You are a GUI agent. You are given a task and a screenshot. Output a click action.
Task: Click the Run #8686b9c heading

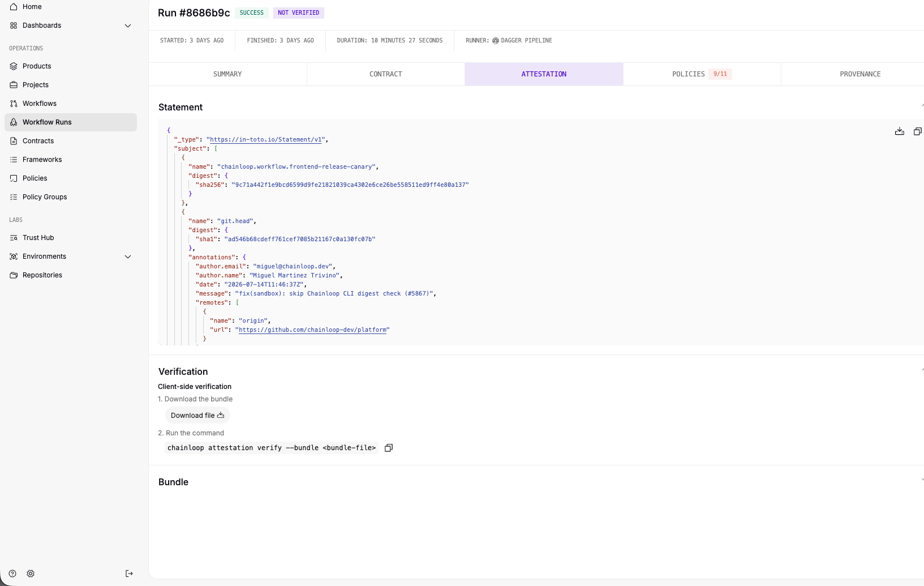tap(194, 13)
